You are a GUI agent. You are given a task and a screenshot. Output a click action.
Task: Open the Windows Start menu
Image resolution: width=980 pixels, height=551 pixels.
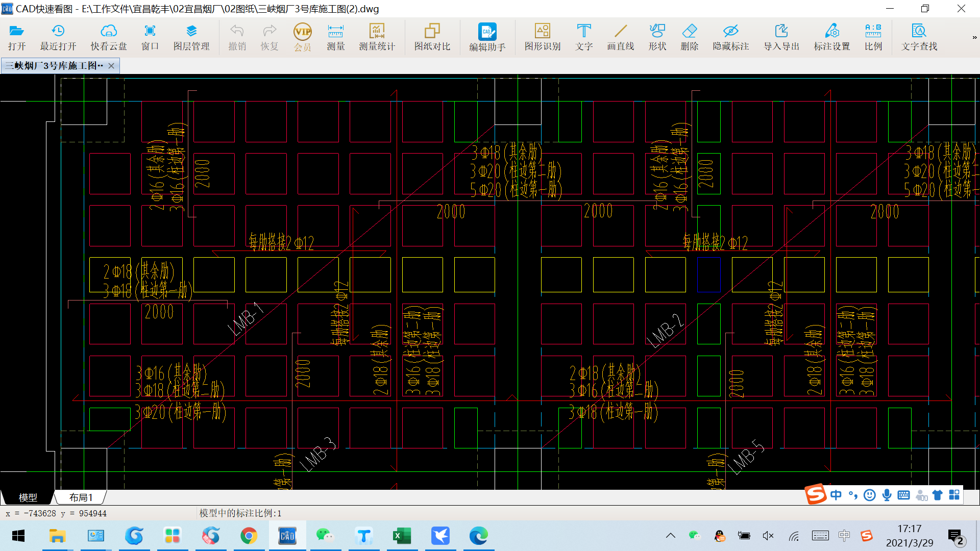pos(18,536)
